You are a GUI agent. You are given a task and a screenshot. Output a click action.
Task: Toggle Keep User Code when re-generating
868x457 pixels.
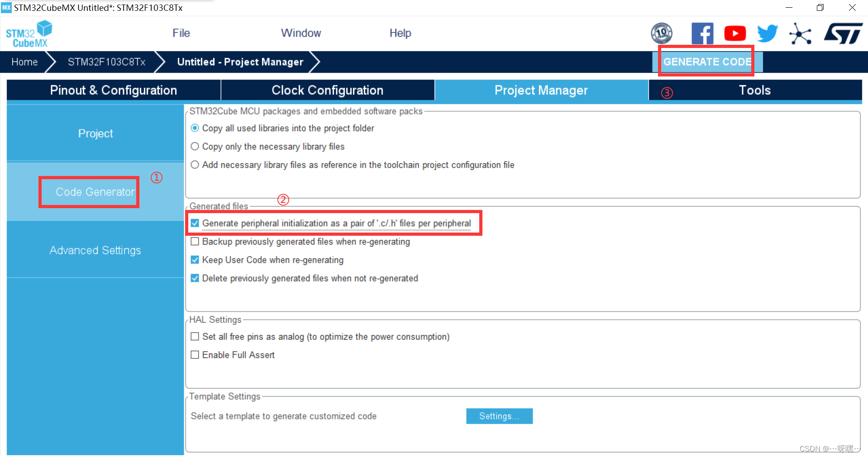[195, 260]
